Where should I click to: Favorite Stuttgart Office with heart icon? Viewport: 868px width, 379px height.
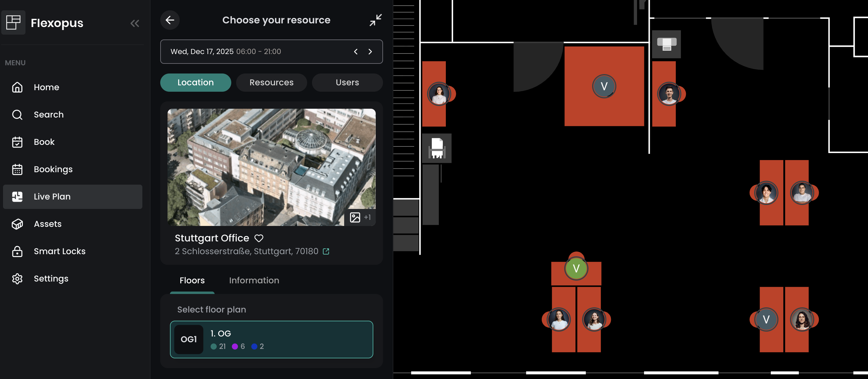[259, 238]
